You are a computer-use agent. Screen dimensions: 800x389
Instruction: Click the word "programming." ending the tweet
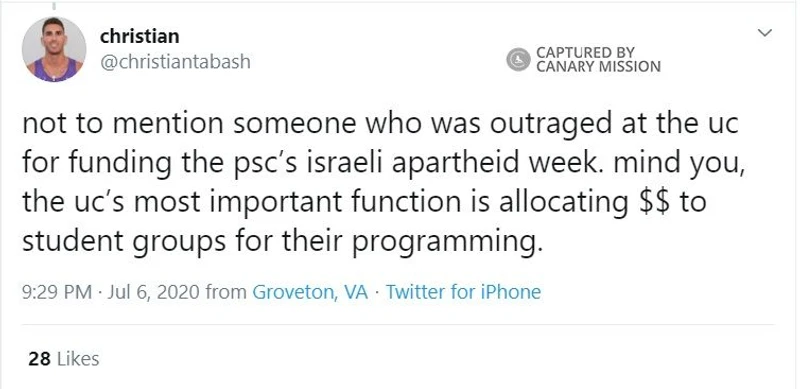(x=445, y=241)
